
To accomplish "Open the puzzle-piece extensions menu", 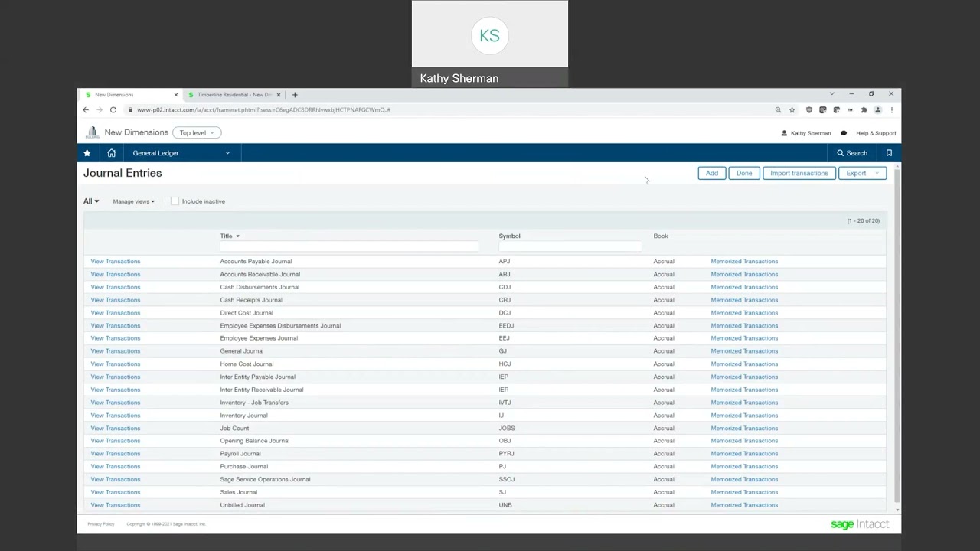I will tap(864, 110).
